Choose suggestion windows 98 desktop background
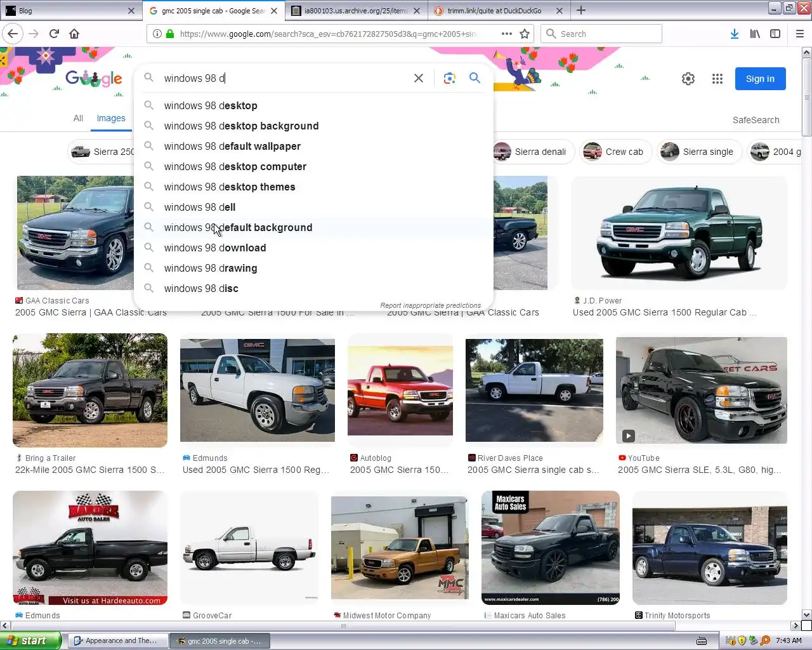The image size is (812, 650). tap(313, 126)
